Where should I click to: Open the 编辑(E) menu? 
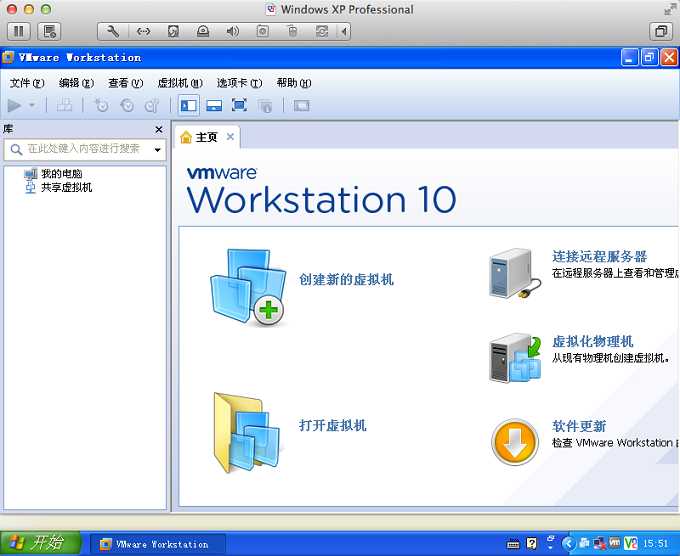pyautogui.click(x=76, y=82)
